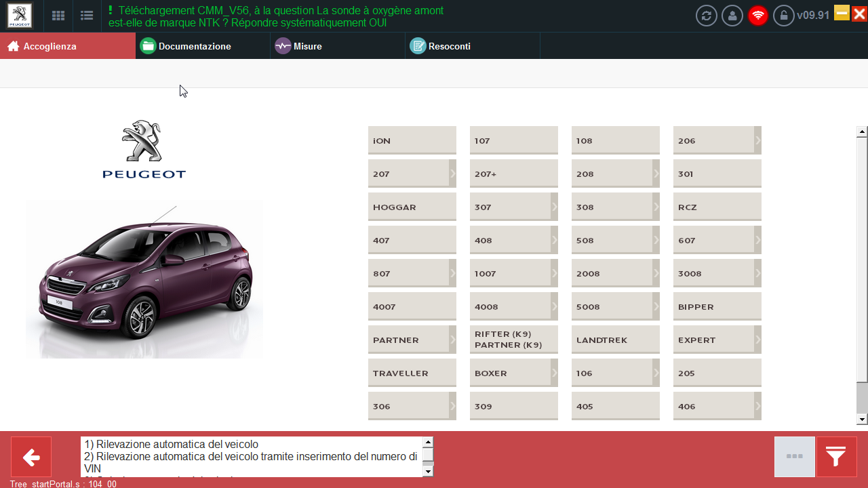
Task: Expand the 207 model submenu arrow
Action: coord(452,174)
